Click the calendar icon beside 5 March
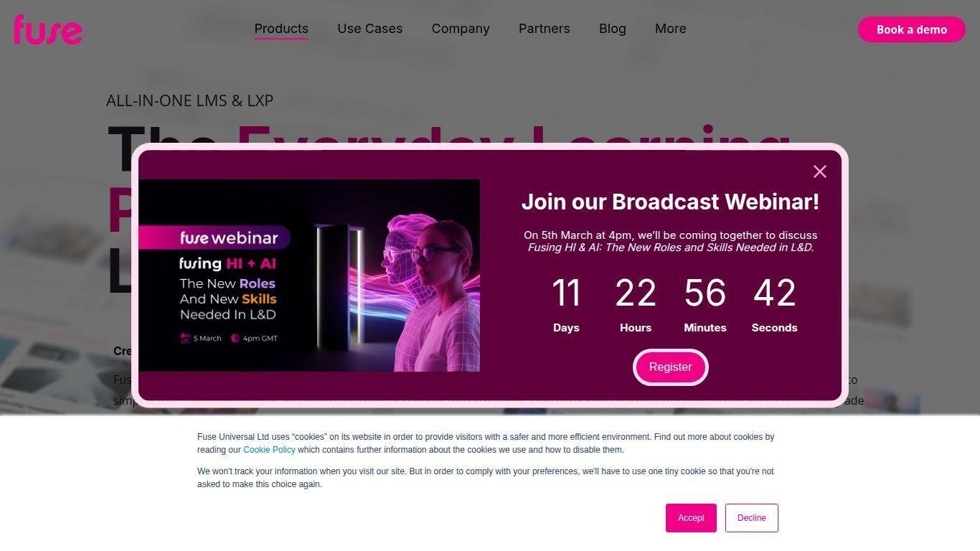The width and height of the screenshot is (980, 551). [185, 338]
